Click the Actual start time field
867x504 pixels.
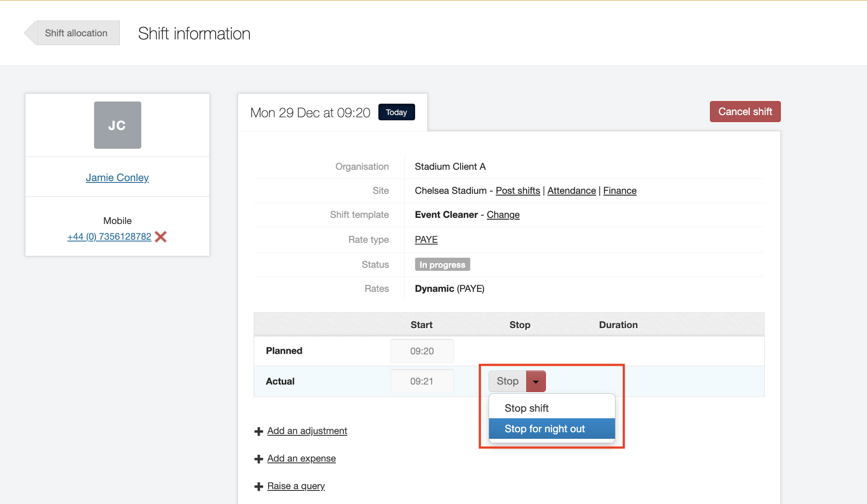422,381
